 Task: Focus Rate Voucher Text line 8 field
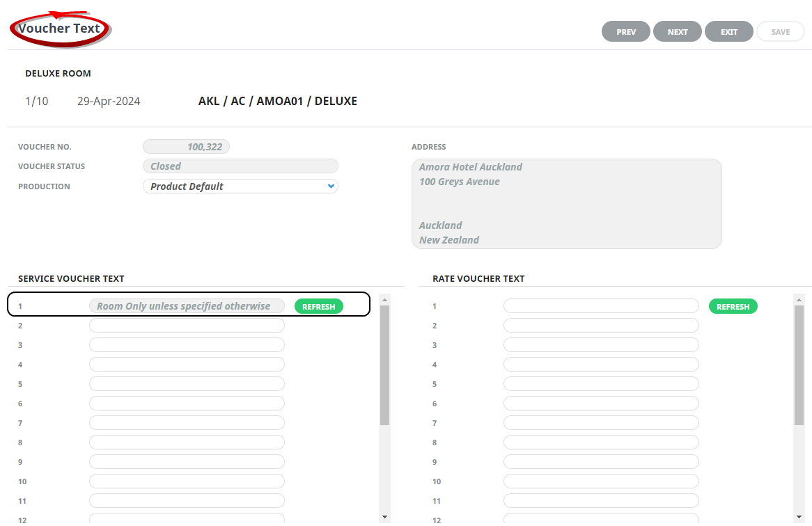(x=600, y=443)
